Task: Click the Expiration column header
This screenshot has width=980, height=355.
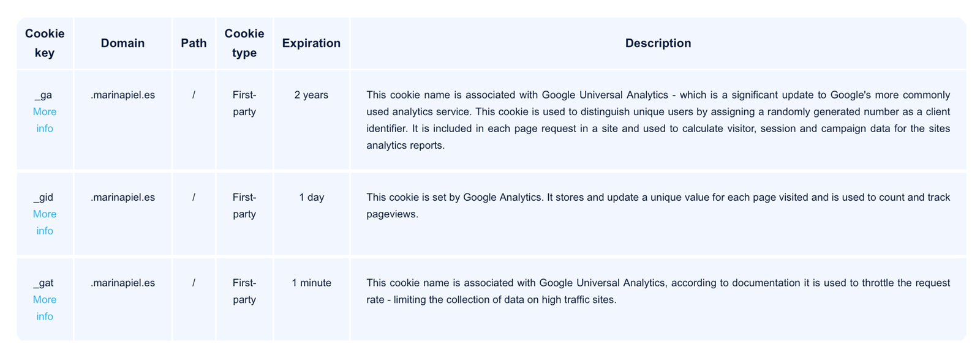Action: [311, 43]
